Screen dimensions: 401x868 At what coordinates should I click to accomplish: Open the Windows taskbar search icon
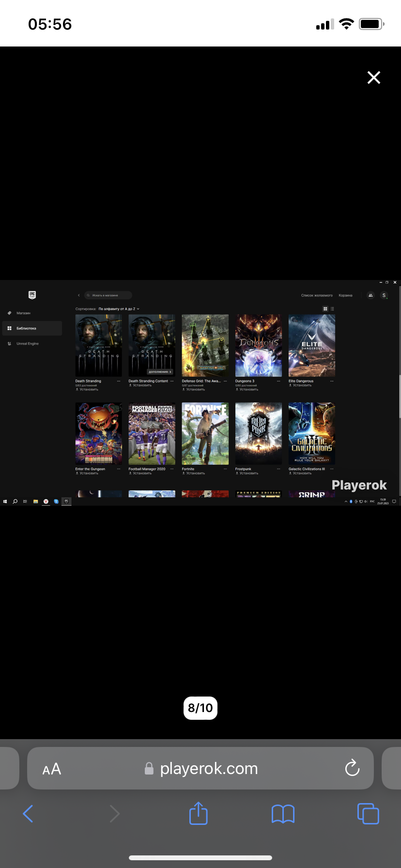click(x=15, y=501)
